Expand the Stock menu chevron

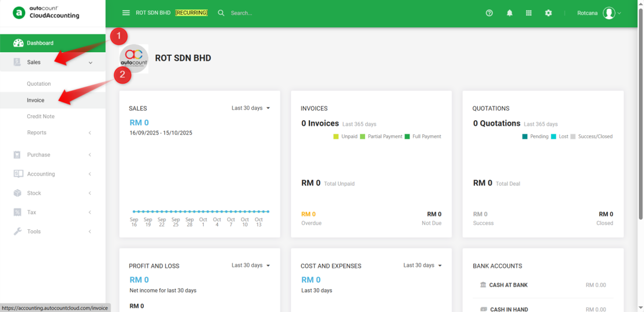[89, 193]
